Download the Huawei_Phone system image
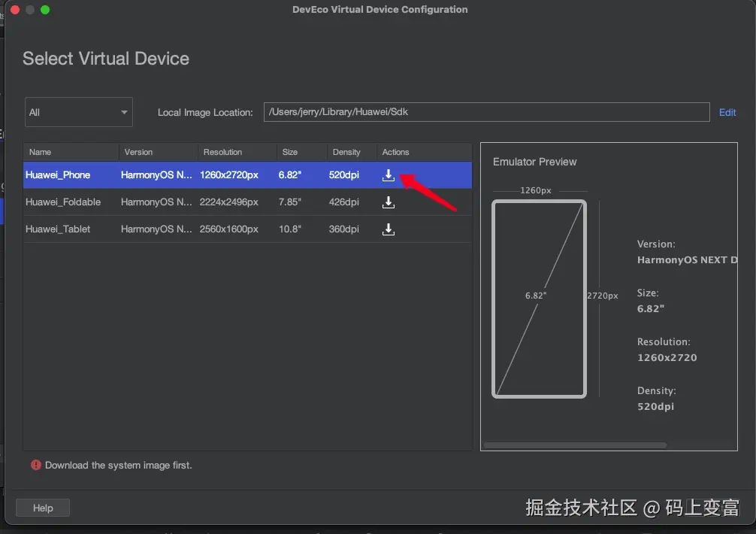The height and width of the screenshot is (534, 756). click(388, 175)
